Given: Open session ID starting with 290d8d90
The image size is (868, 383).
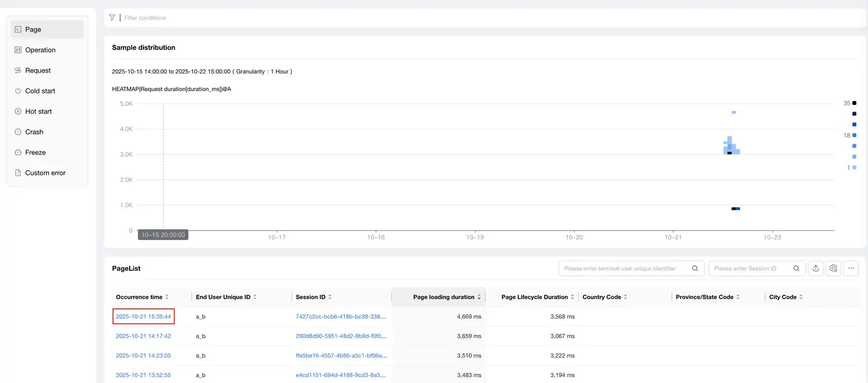Looking at the screenshot, I should click(341, 336).
